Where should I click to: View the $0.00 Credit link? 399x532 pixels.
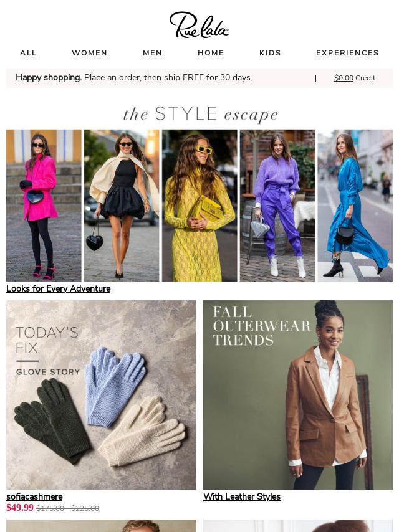click(x=355, y=78)
